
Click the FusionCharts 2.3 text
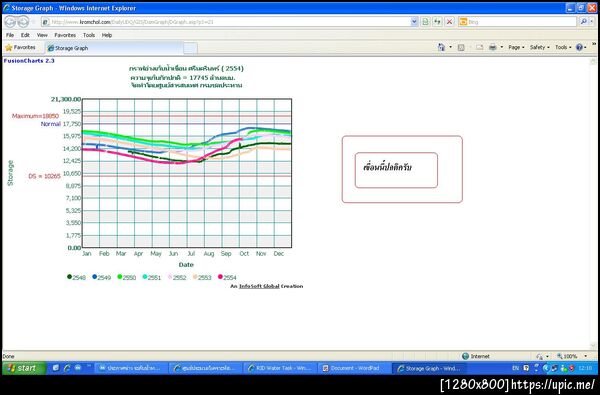point(29,60)
